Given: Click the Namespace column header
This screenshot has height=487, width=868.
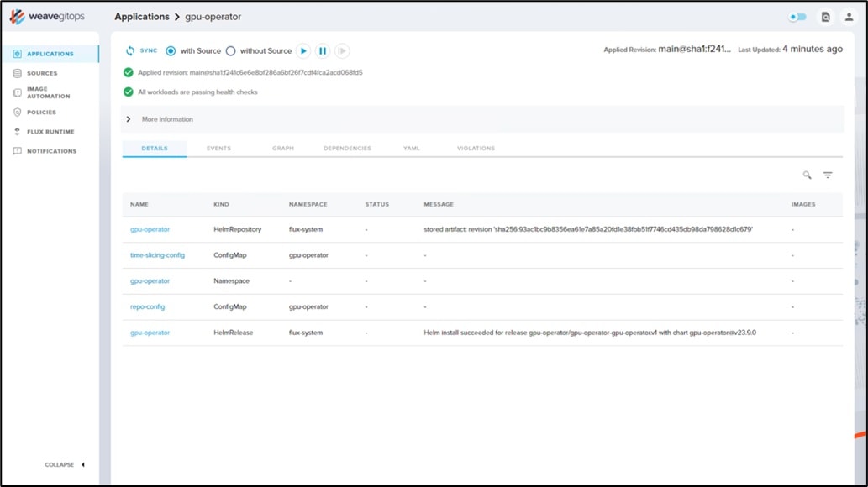Looking at the screenshot, I should click(x=308, y=204).
